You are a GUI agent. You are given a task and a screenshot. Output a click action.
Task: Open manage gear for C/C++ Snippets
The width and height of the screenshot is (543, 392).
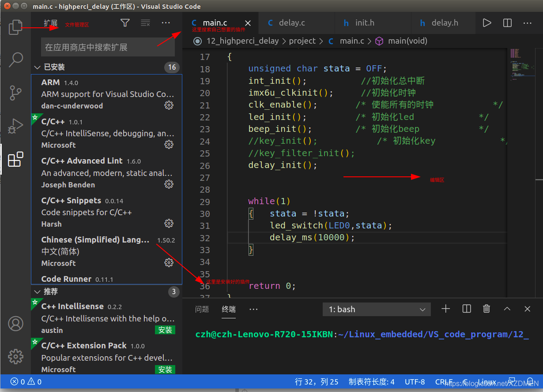tap(169, 224)
